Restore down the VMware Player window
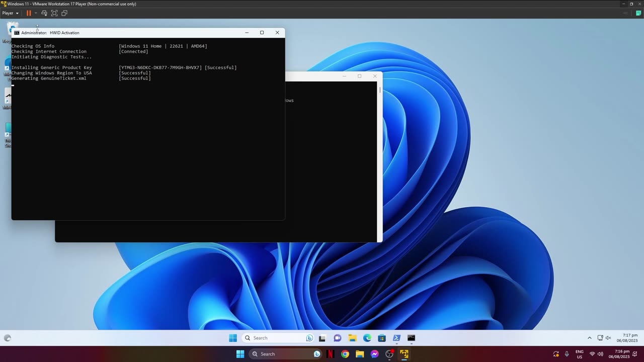644x362 pixels. 631,4
